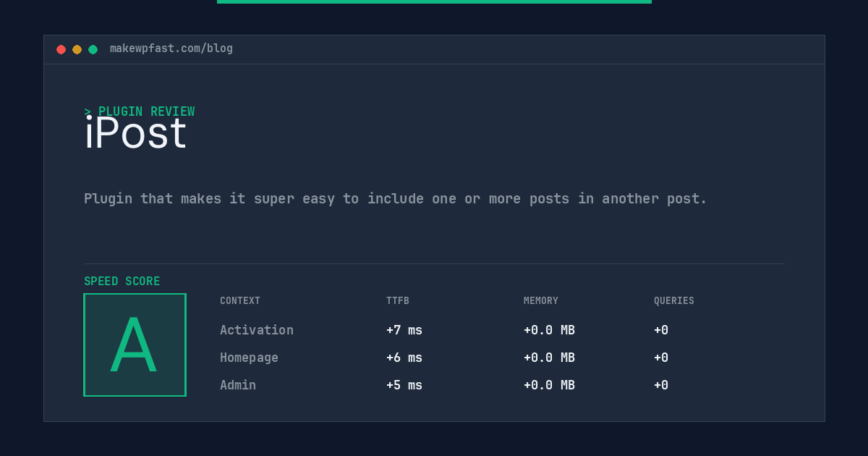The height and width of the screenshot is (456, 868).
Task: Click the SPEED SCORE label
Action: click(122, 282)
